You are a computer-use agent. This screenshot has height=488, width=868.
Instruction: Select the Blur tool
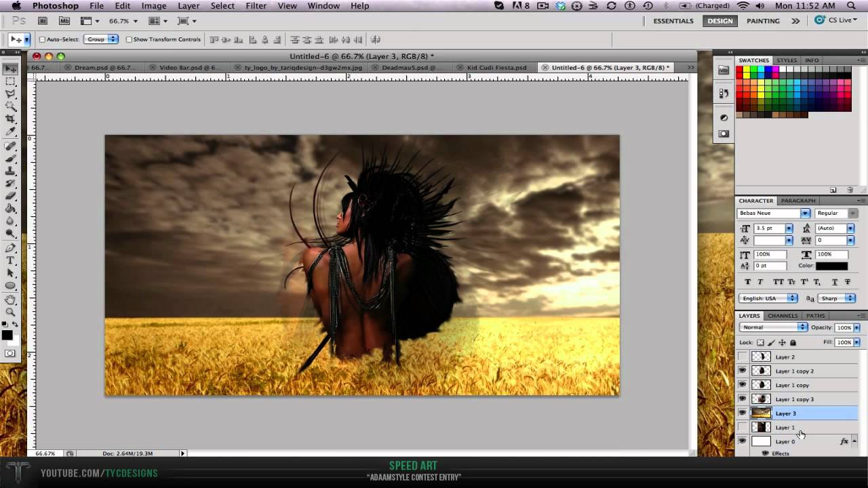(11, 221)
